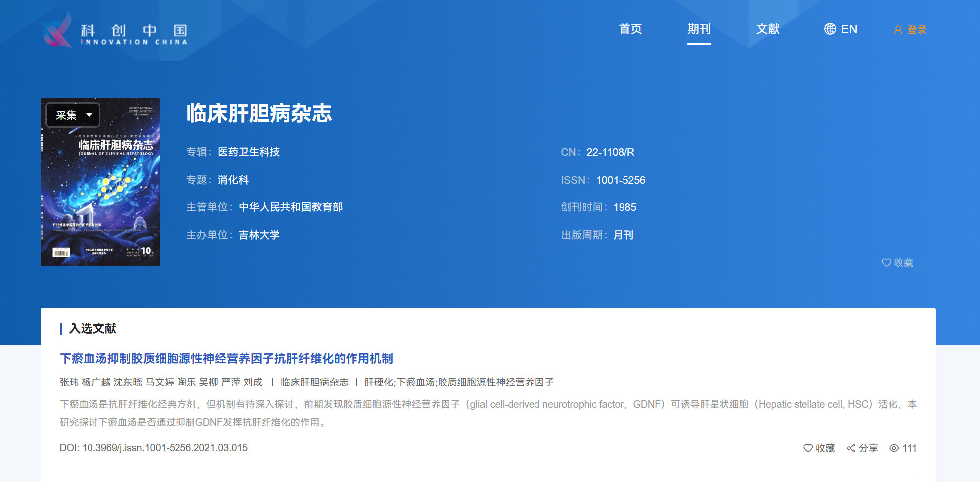Toggle 收藏 for the listed article
This screenshot has width=980, height=482.
[825, 448]
